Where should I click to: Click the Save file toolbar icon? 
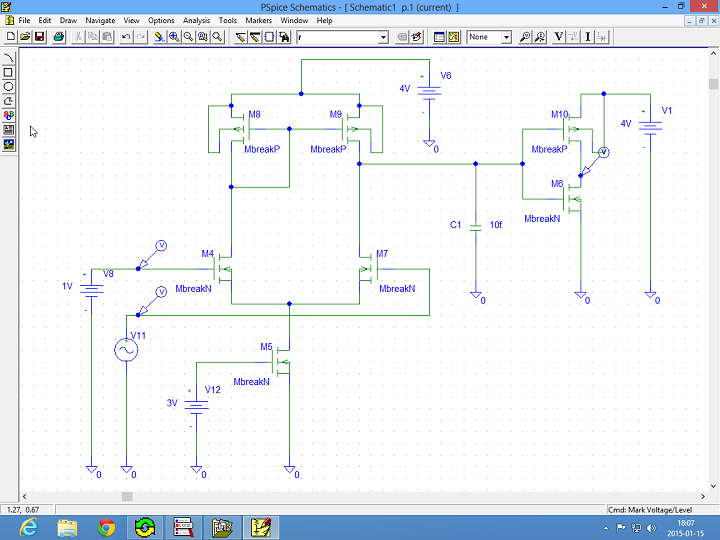[x=39, y=37]
